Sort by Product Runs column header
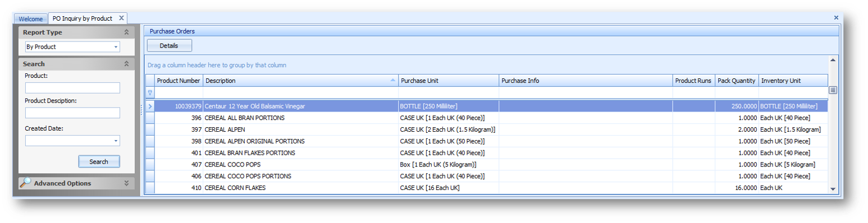Screen dimensions: 868x223 pyautogui.click(x=693, y=81)
